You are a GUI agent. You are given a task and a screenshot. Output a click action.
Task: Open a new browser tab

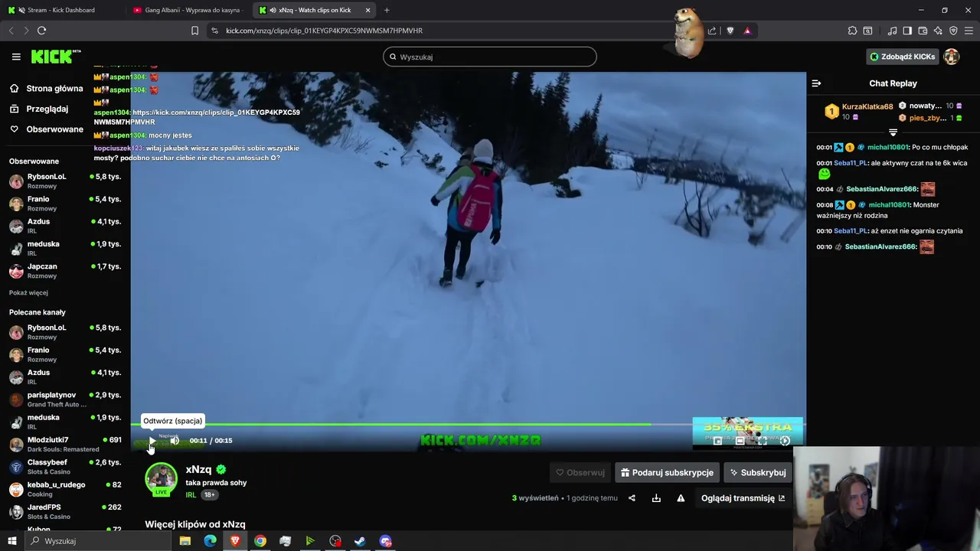coord(387,10)
